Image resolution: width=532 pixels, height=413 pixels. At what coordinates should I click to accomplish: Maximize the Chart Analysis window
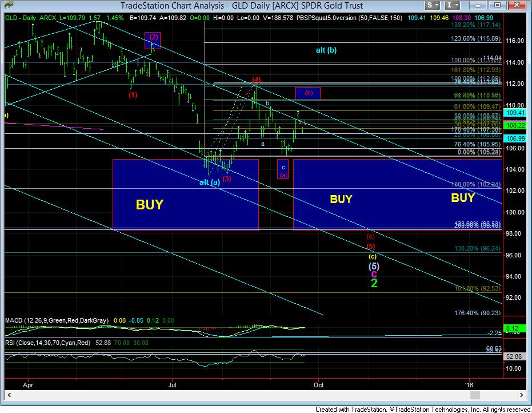click(497, 5)
